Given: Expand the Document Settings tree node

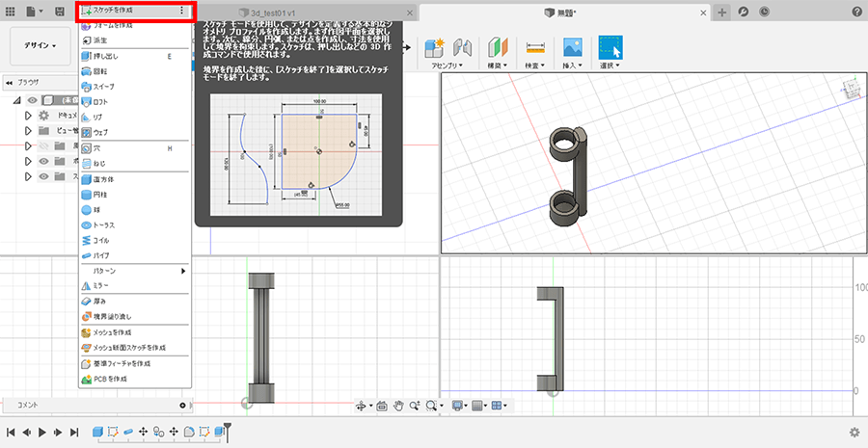Looking at the screenshot, I should pos(28,116).
